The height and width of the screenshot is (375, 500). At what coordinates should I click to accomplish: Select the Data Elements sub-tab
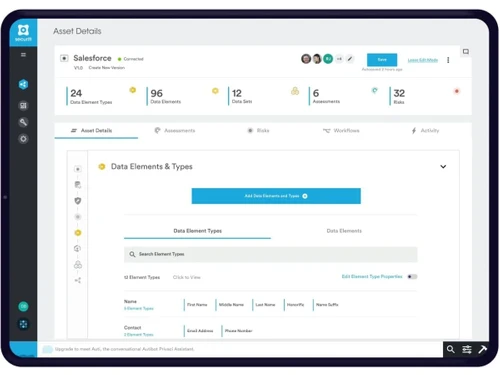pos(344,231)
